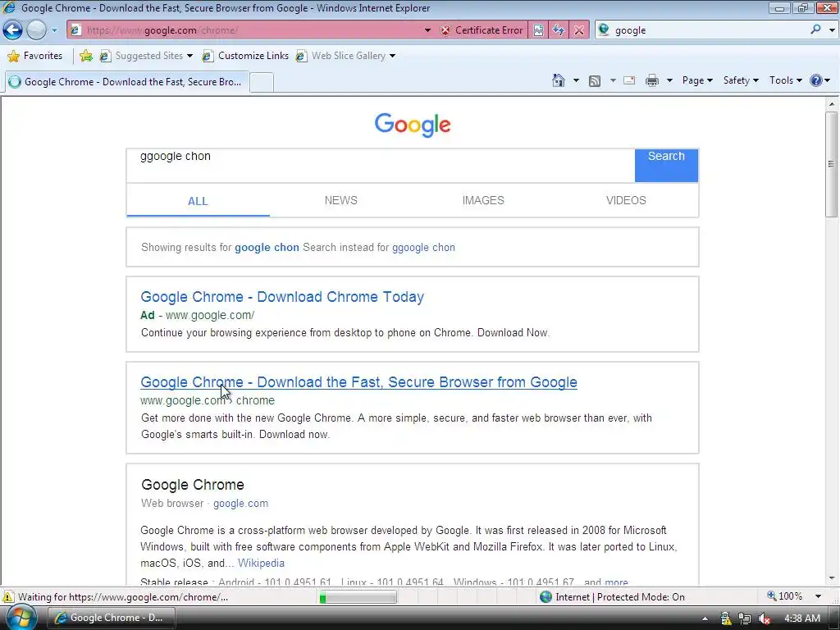This screenshot has height=630, width=840.
Task: Switch to the VIDEOS tab
Action: 626,200
